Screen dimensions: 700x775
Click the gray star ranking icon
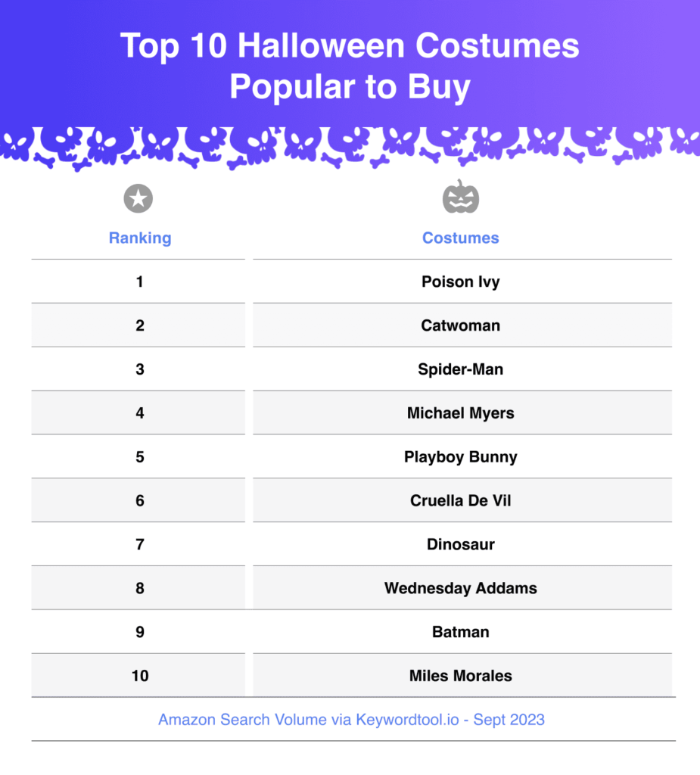(138, 199)
